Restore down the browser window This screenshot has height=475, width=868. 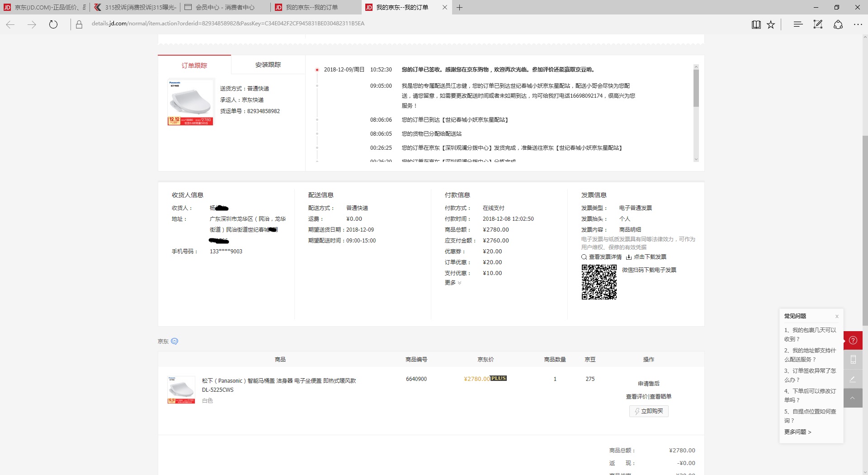[837, 7]
